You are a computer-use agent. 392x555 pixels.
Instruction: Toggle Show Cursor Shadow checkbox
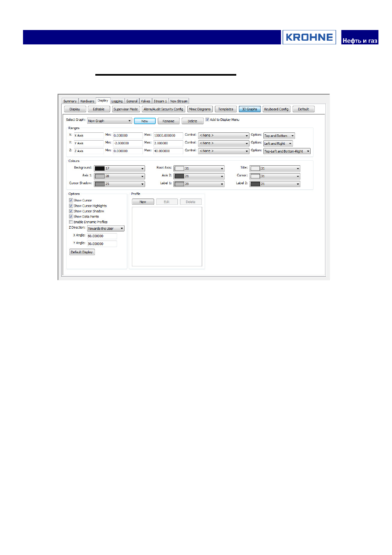(71, 211)
